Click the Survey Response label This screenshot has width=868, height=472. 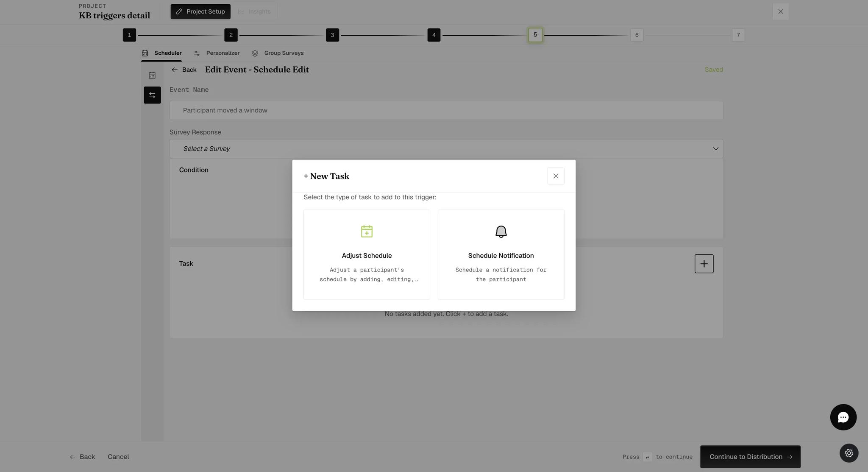[x=195, y=132]
